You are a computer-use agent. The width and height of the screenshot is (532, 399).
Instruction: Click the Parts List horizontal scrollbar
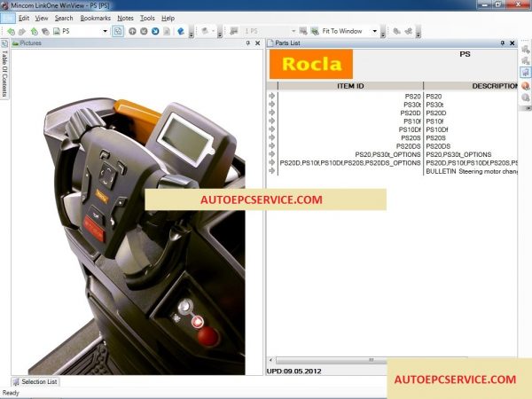tap(371, 360)
